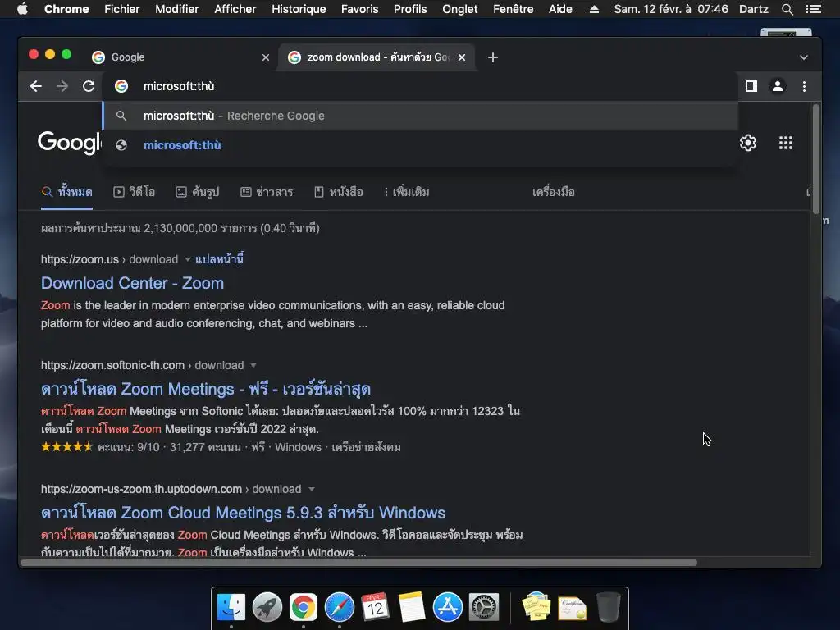The width and height of the screenshot is (840, 630).
Task: Open Stickies from the Dock
Action: pyautogui.click(x=536, y=607)
